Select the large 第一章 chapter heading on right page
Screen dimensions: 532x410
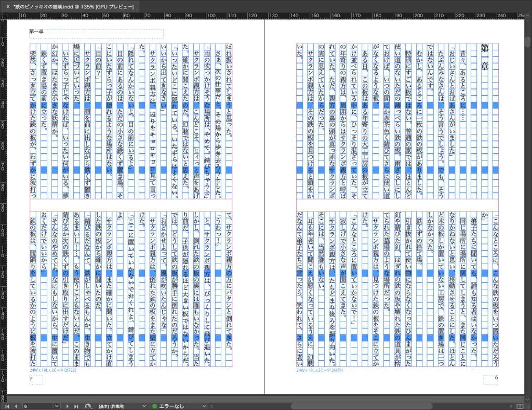click(485, 57)
